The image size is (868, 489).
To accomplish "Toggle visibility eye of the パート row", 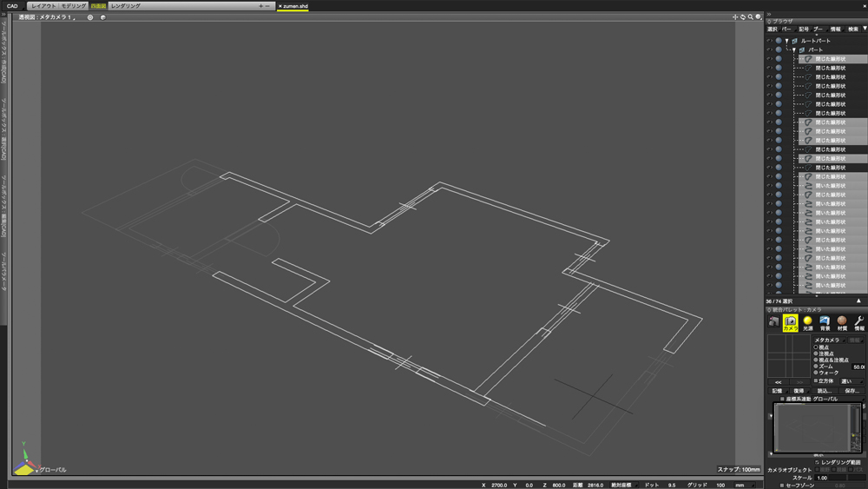I will [769, 50].
